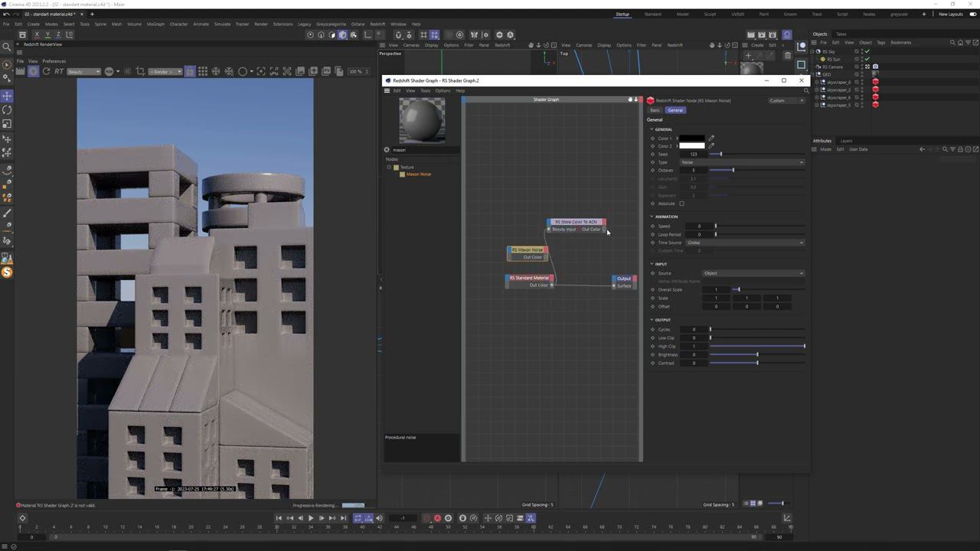The height and width of the screenshot is (551, 980).
Task: Click the Color 1 eyedropper icon
Action: [711, 139]
